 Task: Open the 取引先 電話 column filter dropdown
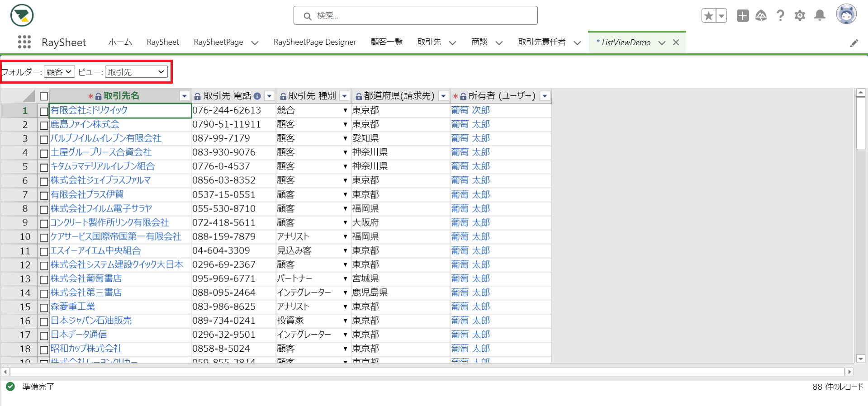(x=270, y=96)
